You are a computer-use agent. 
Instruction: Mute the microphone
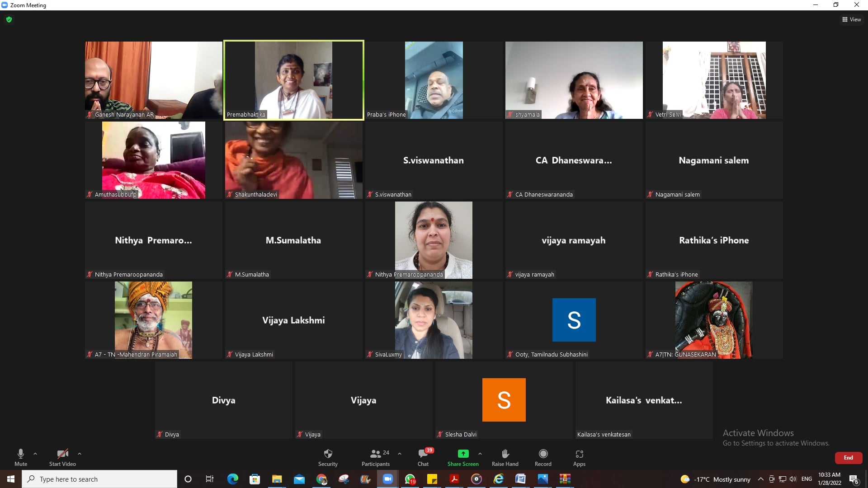21,454
